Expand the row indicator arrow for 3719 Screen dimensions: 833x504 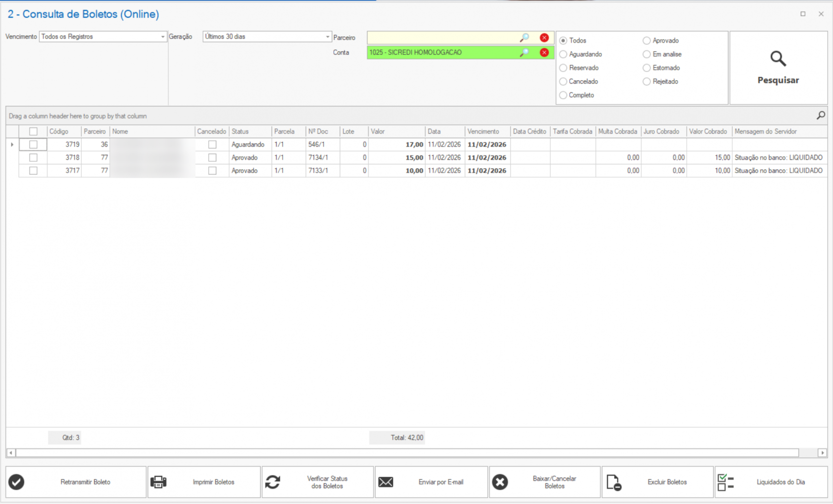(x=12, y=145)
